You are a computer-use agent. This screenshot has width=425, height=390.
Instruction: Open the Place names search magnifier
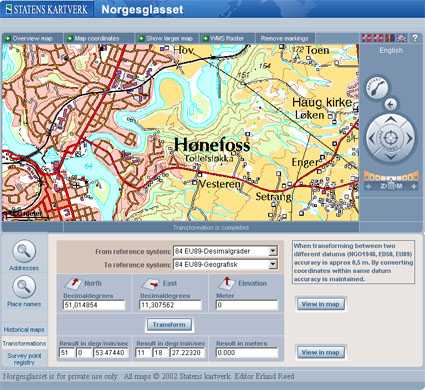pos(24,287)
